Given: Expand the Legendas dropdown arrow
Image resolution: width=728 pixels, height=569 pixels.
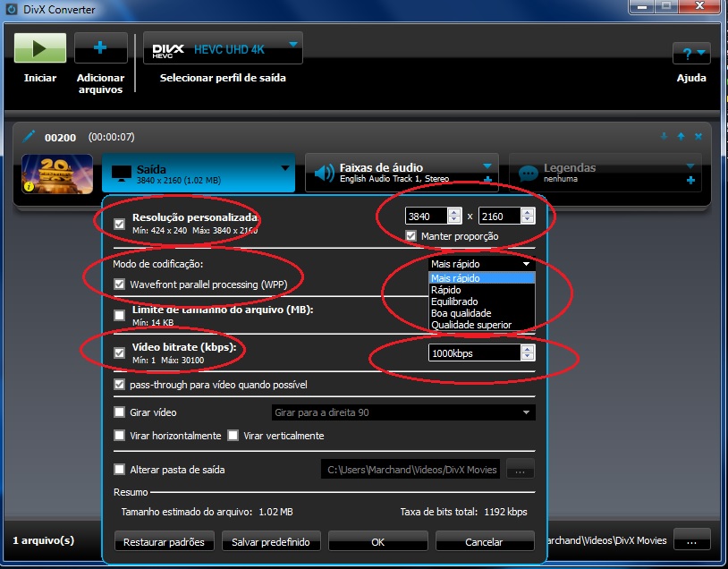Looking at the screenshot, I should pyautogui.click(x=690, y=166).
